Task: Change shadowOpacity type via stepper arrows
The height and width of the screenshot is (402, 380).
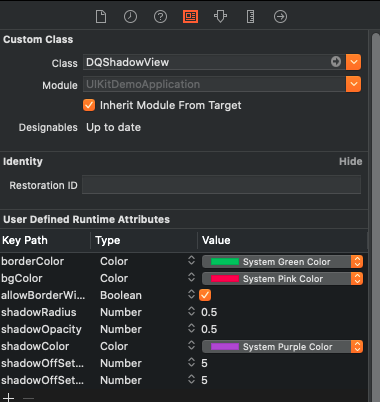Action: click(191, 328)
